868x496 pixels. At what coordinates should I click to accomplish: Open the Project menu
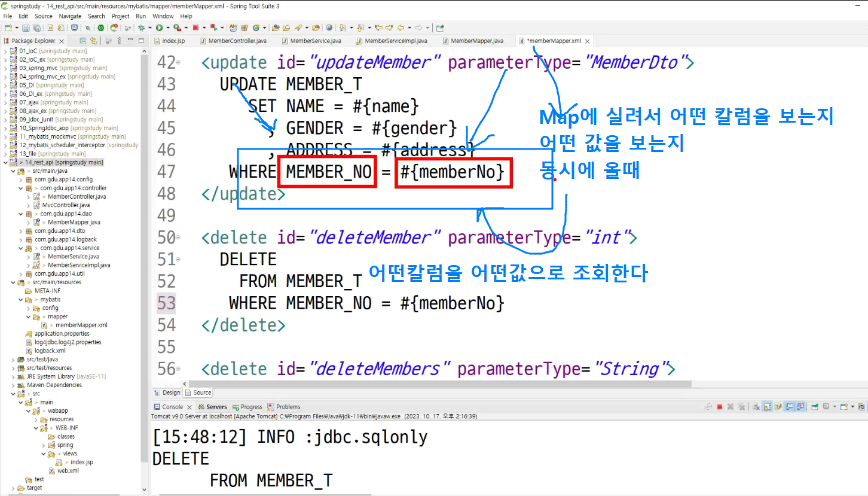[x=121, y=16]
